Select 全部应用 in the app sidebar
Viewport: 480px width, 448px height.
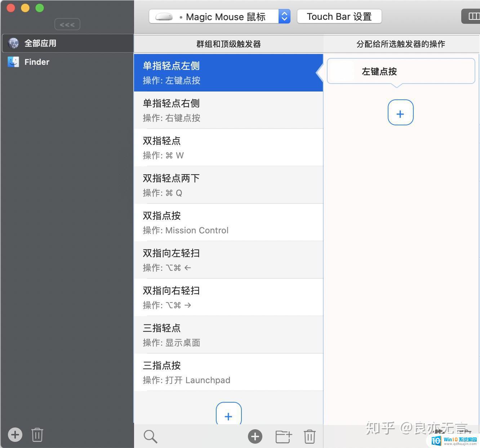click(67, 43)
